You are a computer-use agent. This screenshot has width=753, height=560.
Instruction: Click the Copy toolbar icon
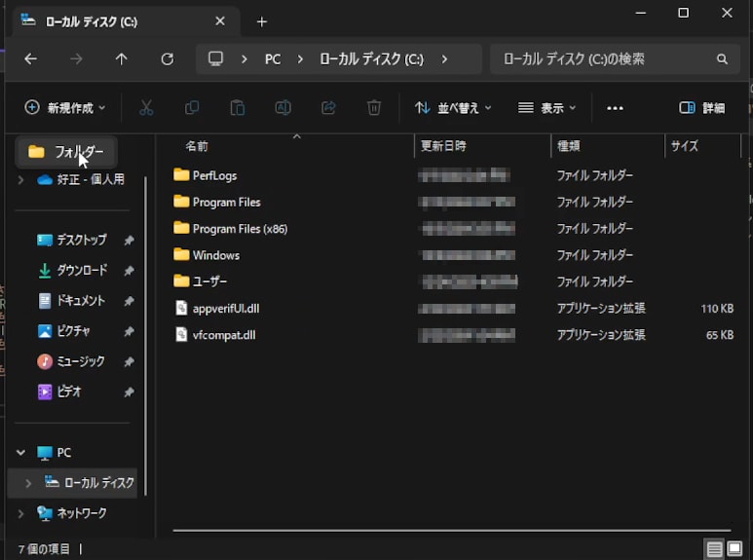tap(192, 107)
